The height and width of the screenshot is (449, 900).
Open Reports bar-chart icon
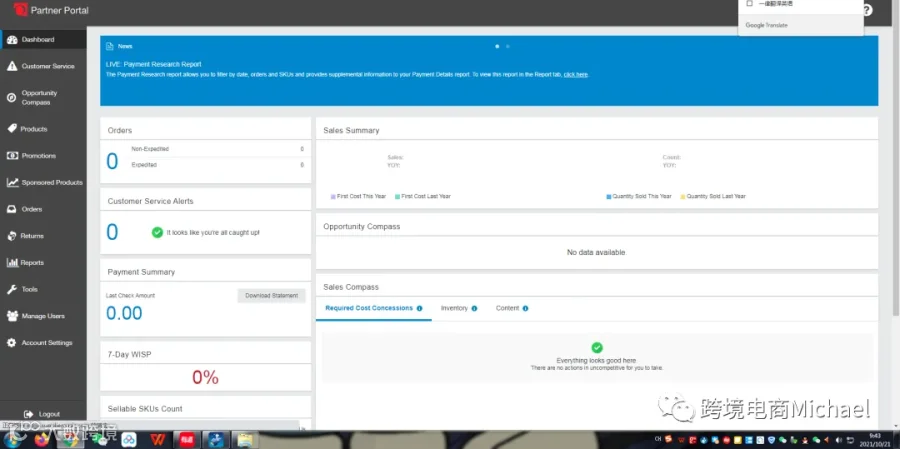point(12,262)
